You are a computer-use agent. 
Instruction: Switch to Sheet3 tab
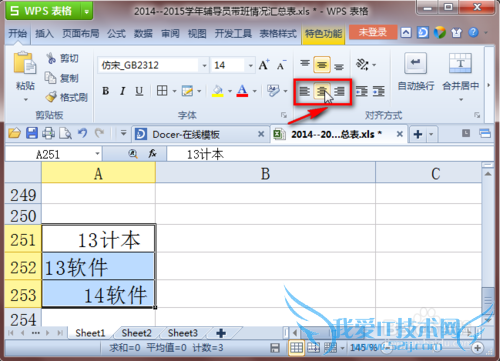[183, 333]
